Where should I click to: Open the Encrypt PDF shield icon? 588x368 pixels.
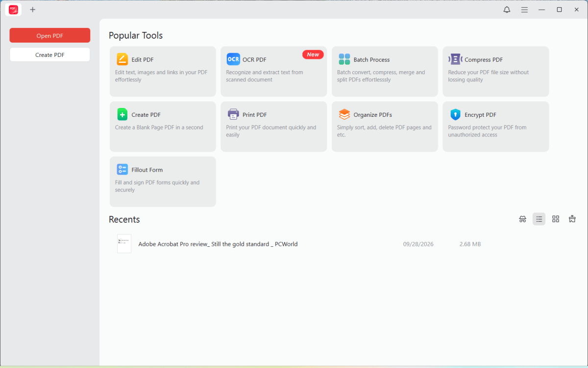point(455,114)
